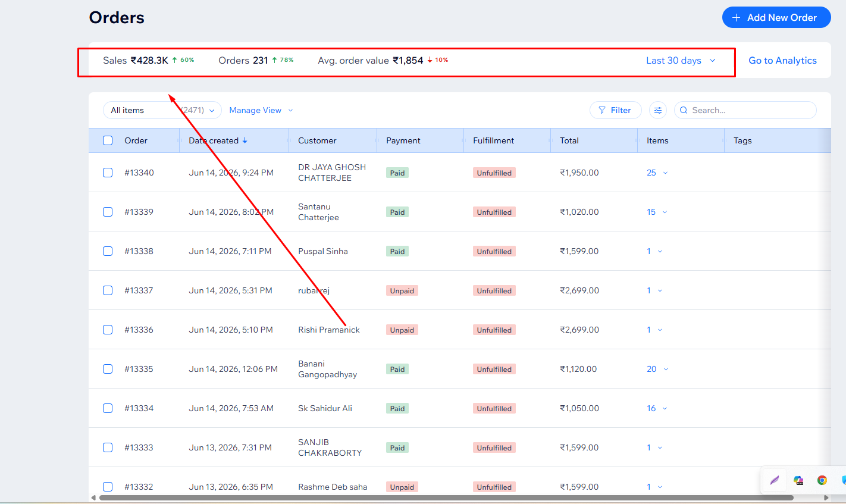Click the Fulfillment column header
The height and width of the screenshot is (504, 846).
coord(494,140)
